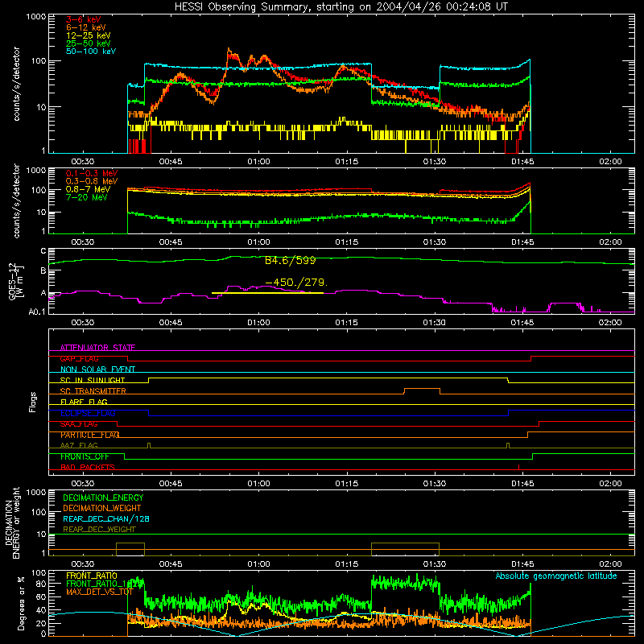
Task: Click the -450./279. position annotation
Action: [x=296, y=283]
